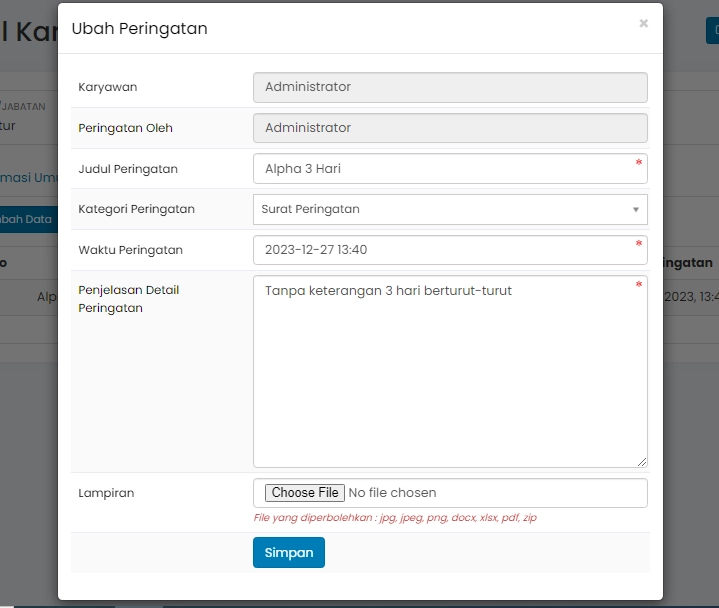Save the warning with Simpan button

288,553
